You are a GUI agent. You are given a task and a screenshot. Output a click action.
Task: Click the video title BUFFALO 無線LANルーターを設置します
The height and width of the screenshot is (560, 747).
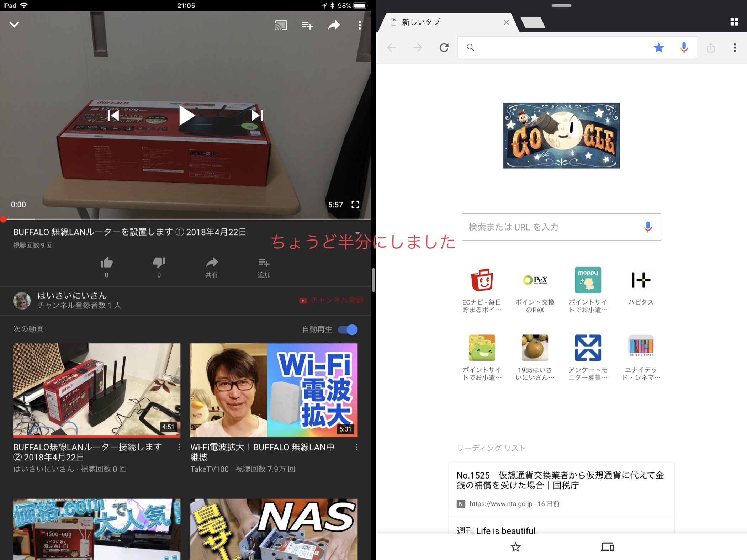point(130,232)
